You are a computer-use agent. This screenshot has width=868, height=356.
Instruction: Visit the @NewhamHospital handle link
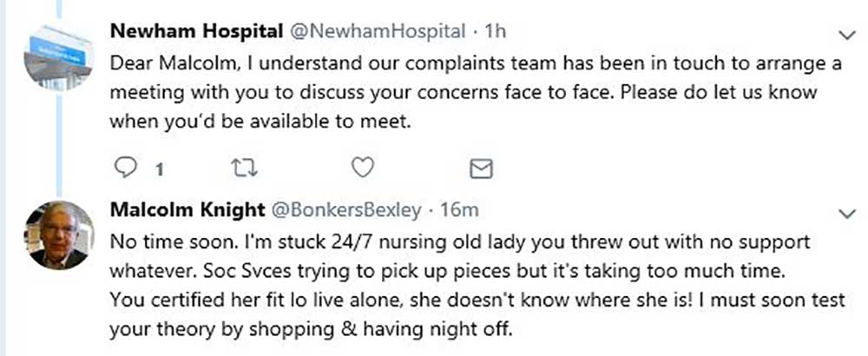tap(377, 32)
